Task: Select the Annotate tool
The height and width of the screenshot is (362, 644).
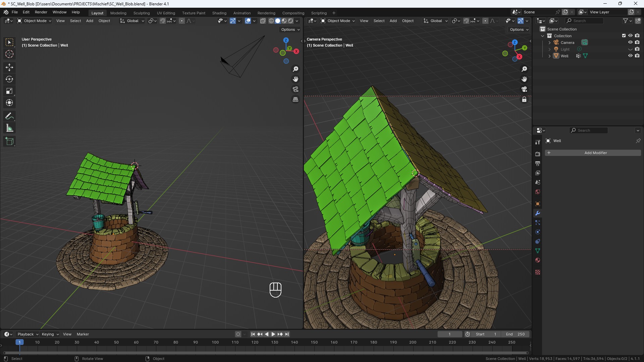Action: pyautogui.click(x=9, y=116)
